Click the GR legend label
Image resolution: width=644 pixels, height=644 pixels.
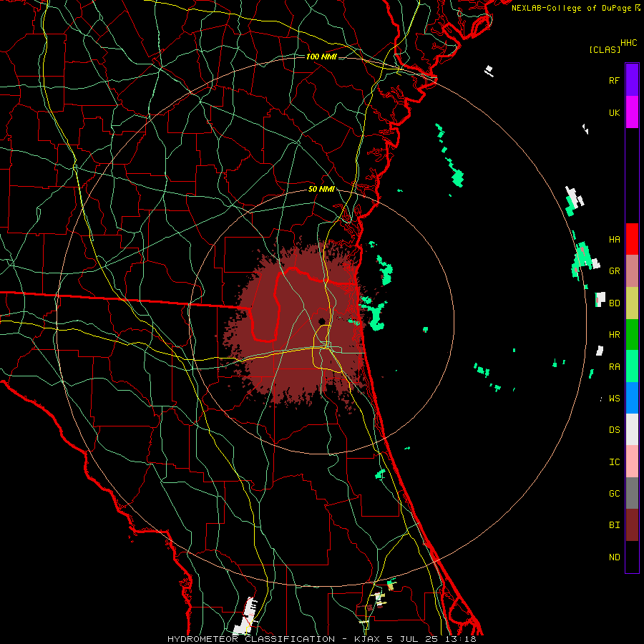point(614,271)
